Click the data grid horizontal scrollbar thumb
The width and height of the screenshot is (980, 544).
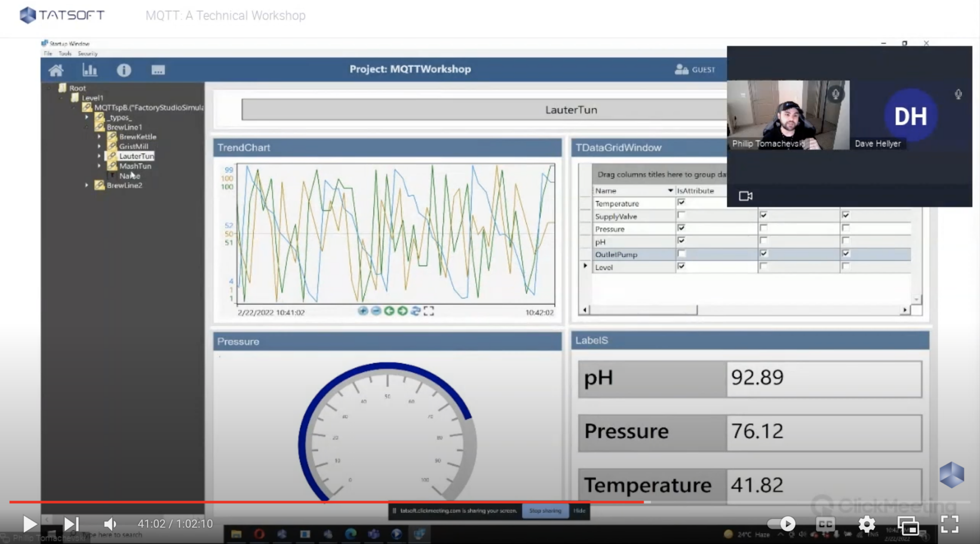(643, 310)
